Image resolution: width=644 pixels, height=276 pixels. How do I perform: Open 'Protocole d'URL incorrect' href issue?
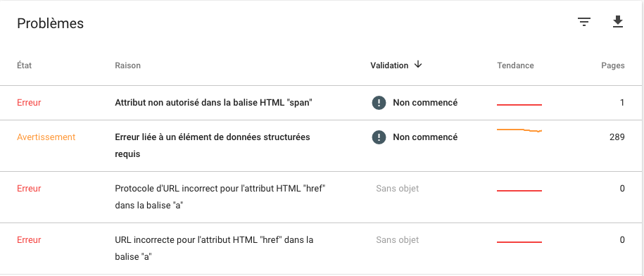220,196
